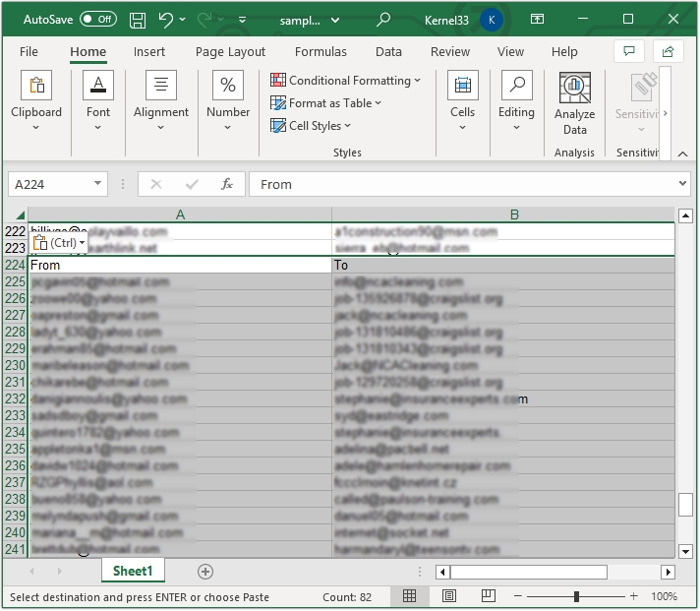Open the File tab
700x611 pixels.
(x=29, y=52)
